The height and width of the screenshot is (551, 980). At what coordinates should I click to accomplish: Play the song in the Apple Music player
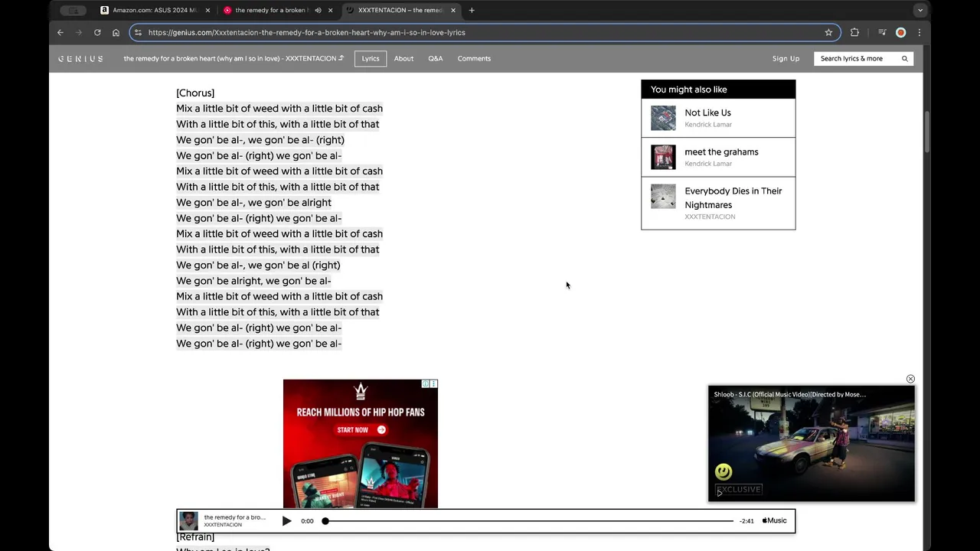point(286,520)
